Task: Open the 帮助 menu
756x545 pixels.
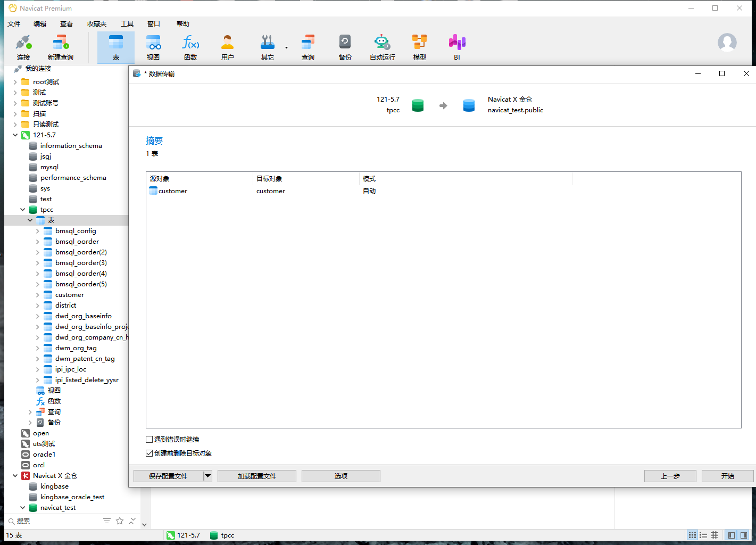Action: pyautogui.click(x=183, y=24)
